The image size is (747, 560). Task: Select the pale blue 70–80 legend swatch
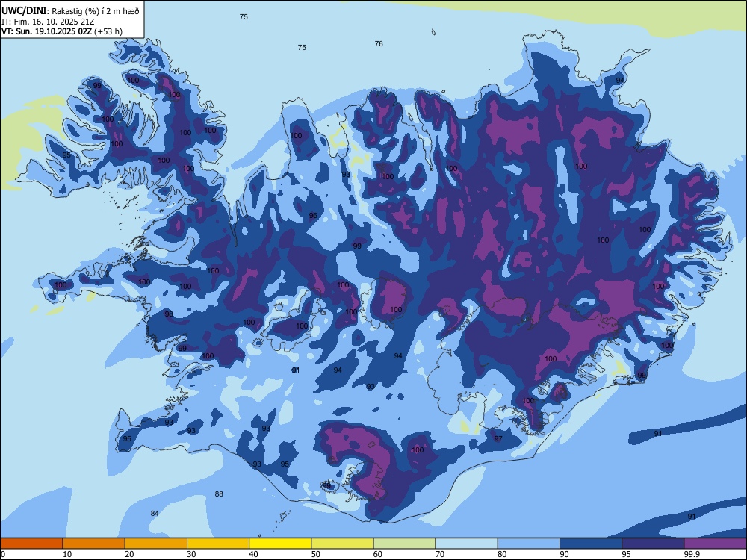tap(466, 544)
